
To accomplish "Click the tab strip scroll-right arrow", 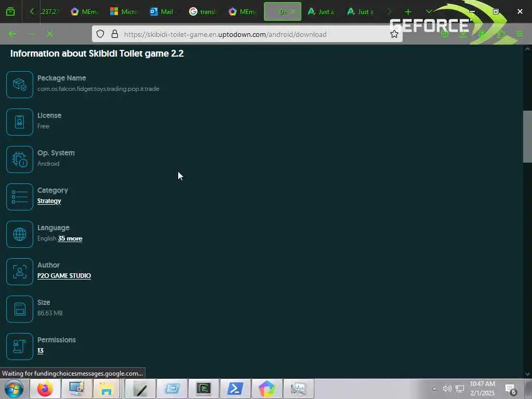I will pyautogui.click(x=389, y=12).
